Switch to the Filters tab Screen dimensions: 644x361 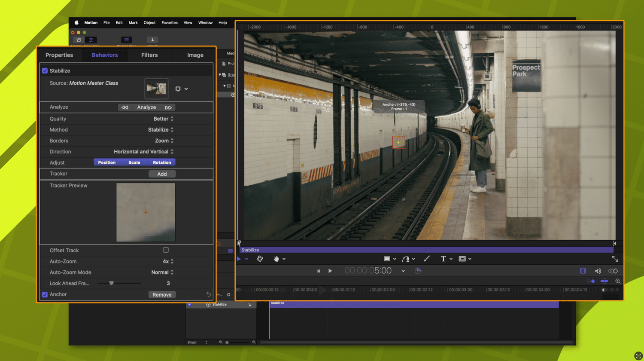(x=149, y=55)
